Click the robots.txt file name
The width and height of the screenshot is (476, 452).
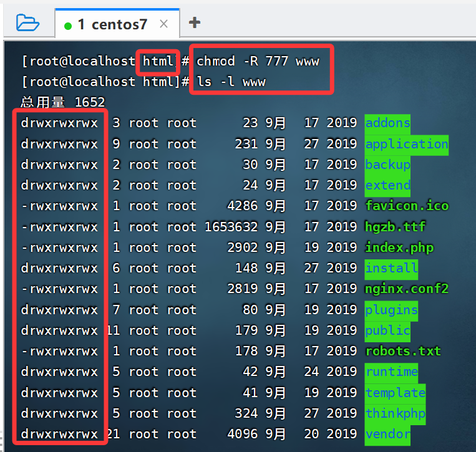pyautogui.click(x=403, y=351)
